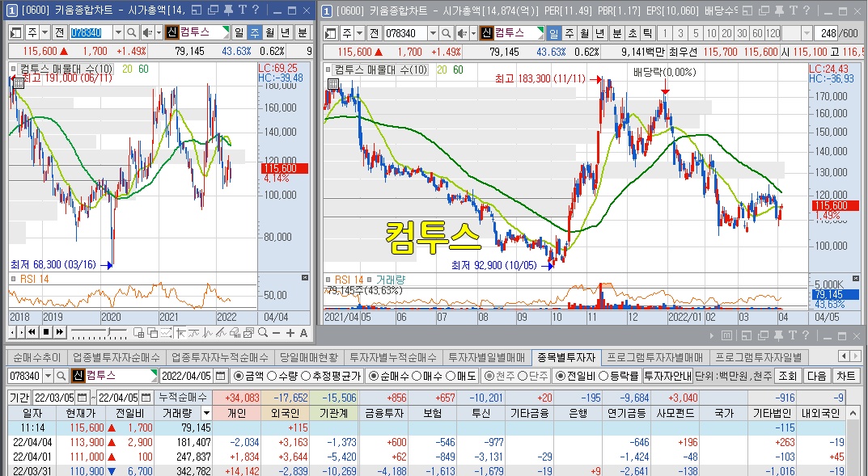The width and height of the screenshot is (868, 476).
Task: Select 틱 tick period in right chart
Action: point(648,33)
